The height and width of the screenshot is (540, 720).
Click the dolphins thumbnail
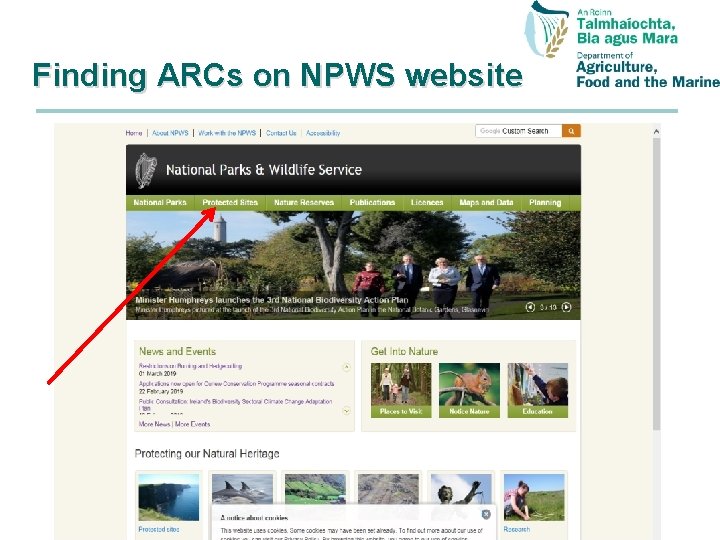pyautogui.click(x=242, y=489)
